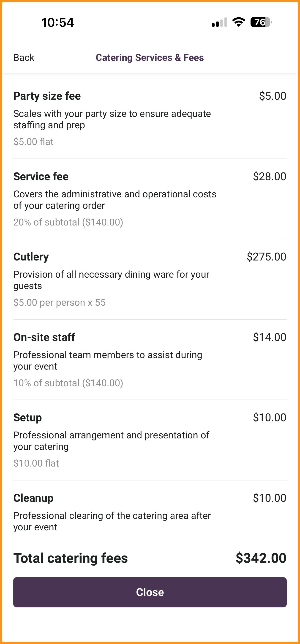Tap the $5.00 per person x 55 note
The image size is (300, 644).
[60, 303]
